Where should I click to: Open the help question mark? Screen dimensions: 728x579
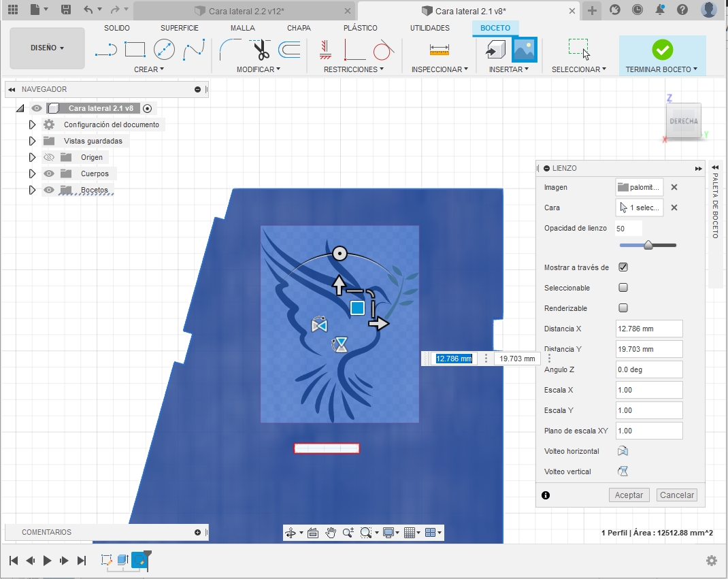tap(682, 10)
